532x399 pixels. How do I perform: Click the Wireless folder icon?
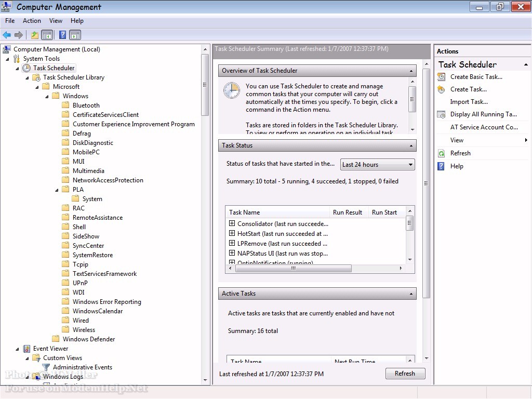66,329
